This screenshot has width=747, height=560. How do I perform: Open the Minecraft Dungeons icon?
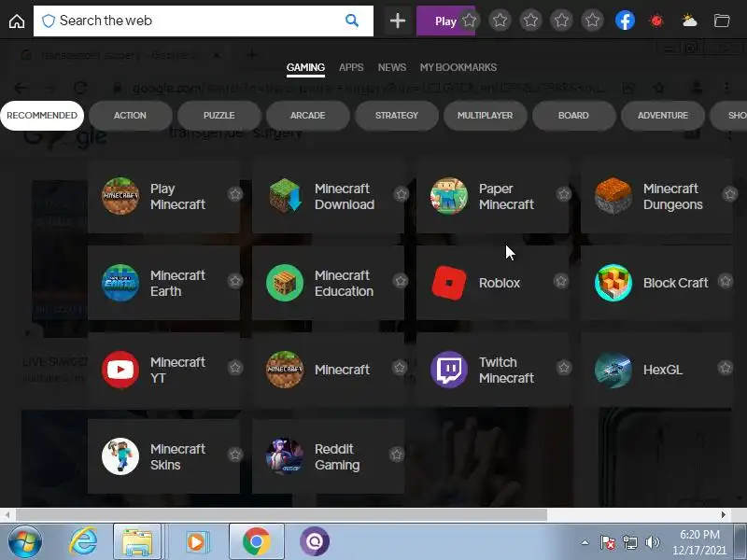click(613, 196)
